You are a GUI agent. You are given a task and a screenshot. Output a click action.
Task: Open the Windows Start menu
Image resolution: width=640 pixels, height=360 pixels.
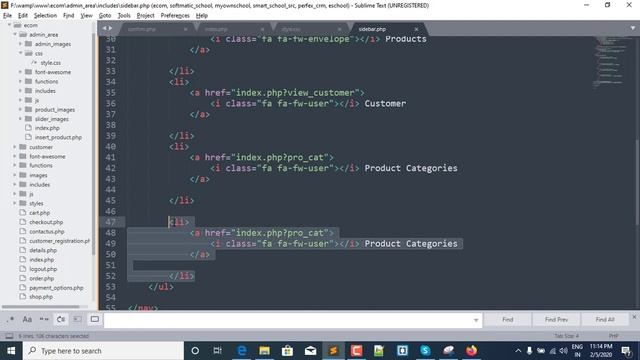(x=11, y=351)
